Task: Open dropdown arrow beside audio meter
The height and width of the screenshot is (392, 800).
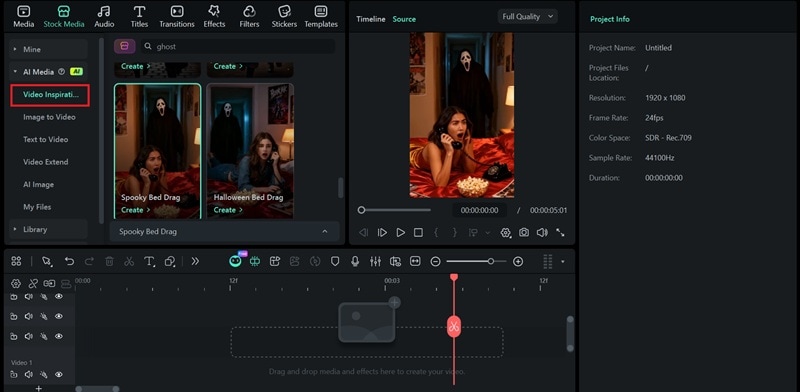Action: 563,261
